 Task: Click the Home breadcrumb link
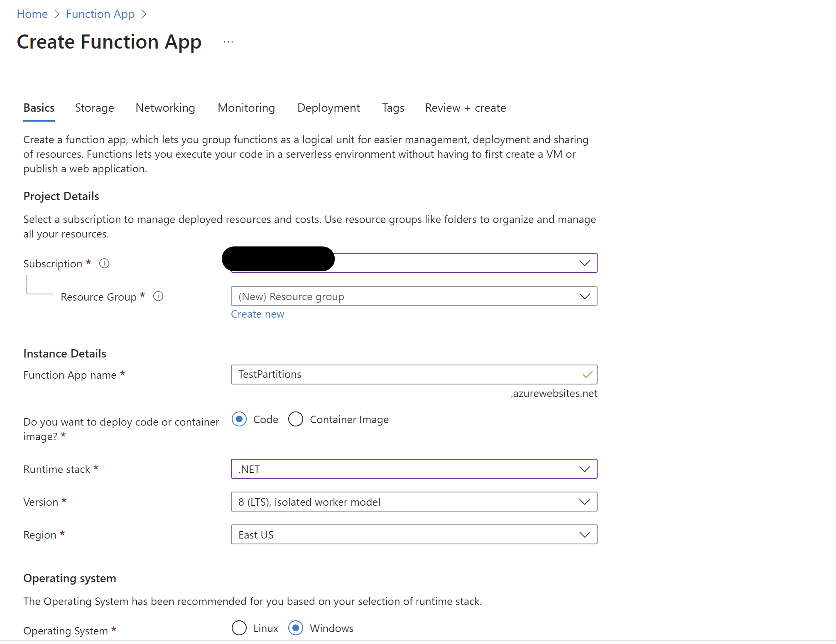(x=32, y=14)
